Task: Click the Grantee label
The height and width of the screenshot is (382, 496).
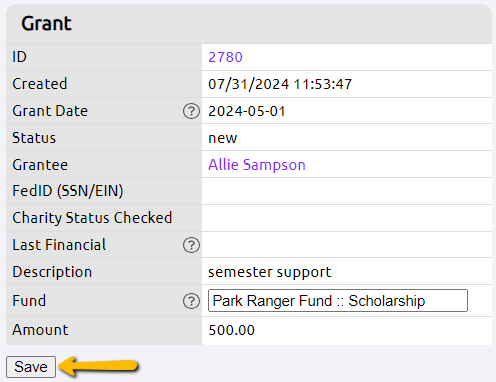Action: coord(40,165)
